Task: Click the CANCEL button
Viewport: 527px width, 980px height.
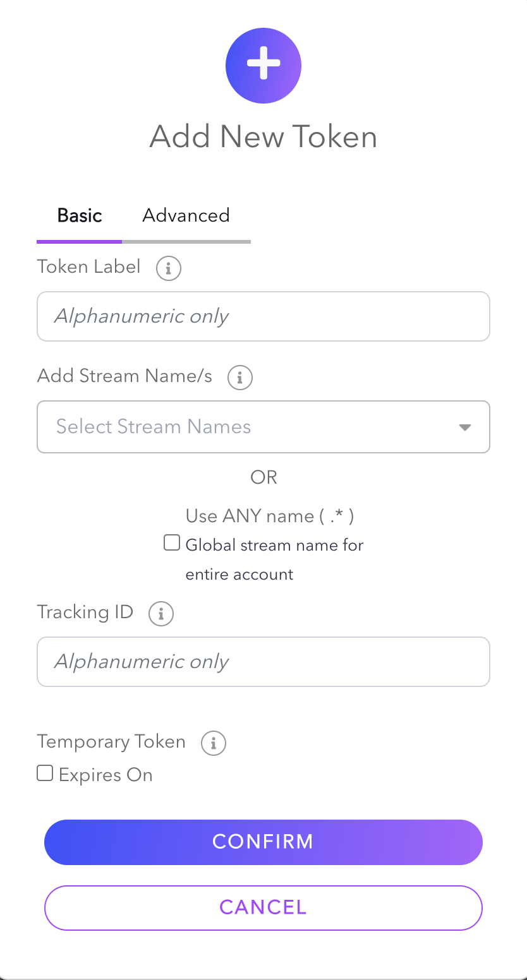Action: (263, 907)
